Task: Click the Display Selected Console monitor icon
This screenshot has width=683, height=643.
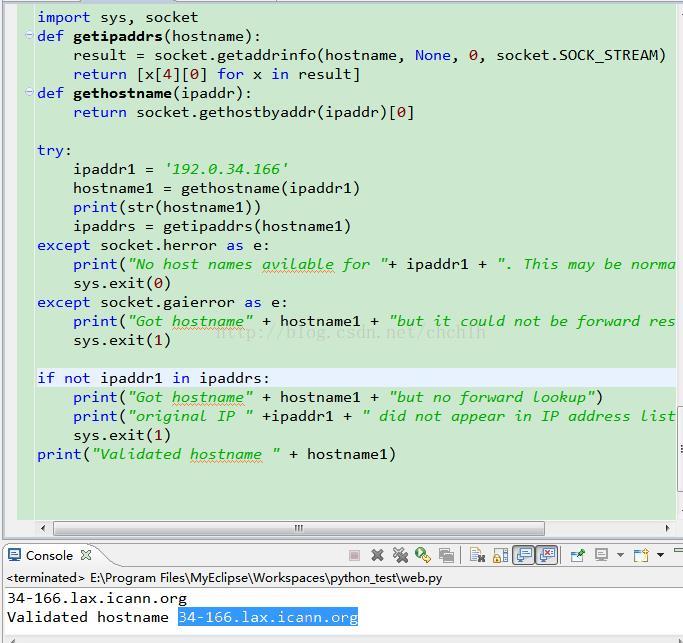Action: pos(601,555)
